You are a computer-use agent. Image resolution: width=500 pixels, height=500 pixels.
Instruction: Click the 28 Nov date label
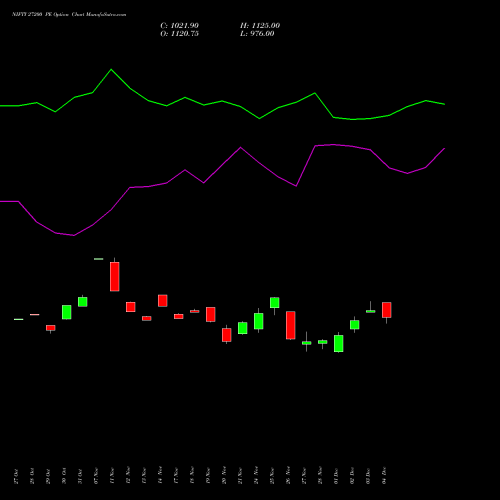click(320, 476)
